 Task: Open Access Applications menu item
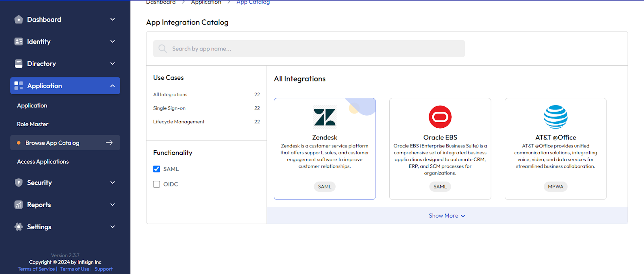pyautogui.click(x=43, y=162)
